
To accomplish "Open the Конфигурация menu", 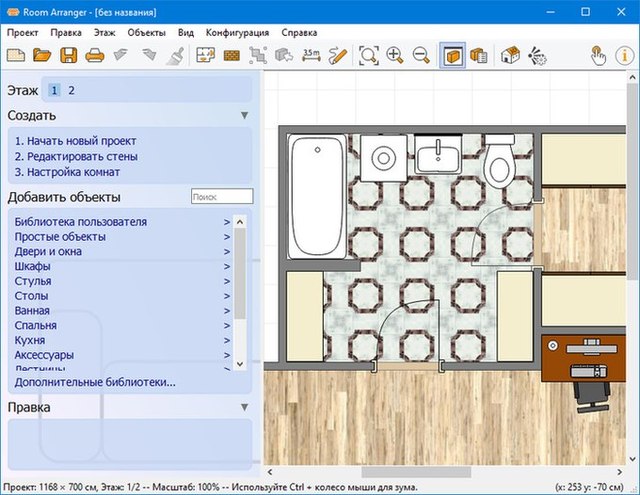I will (238, 32).
